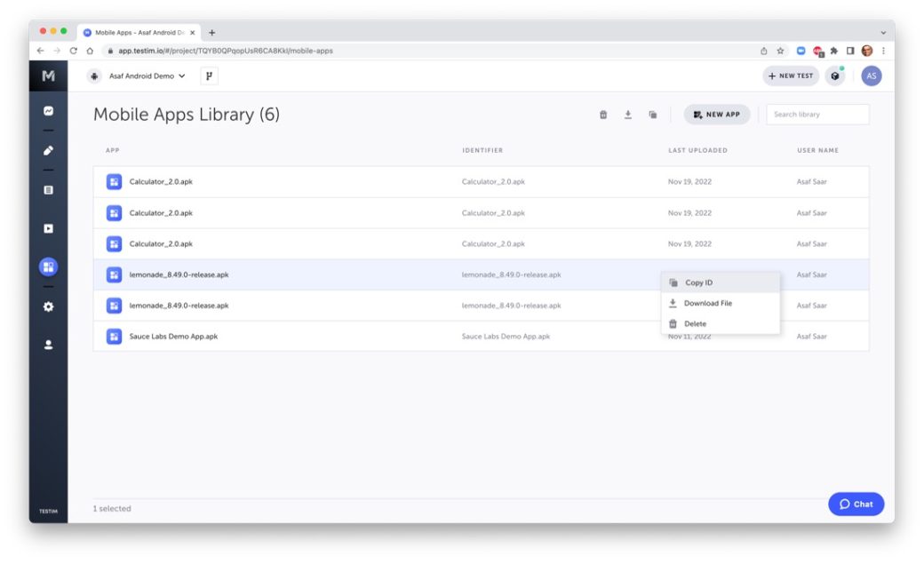
Task: Start a new test with New Test button
Action: (x=789, y=76)
